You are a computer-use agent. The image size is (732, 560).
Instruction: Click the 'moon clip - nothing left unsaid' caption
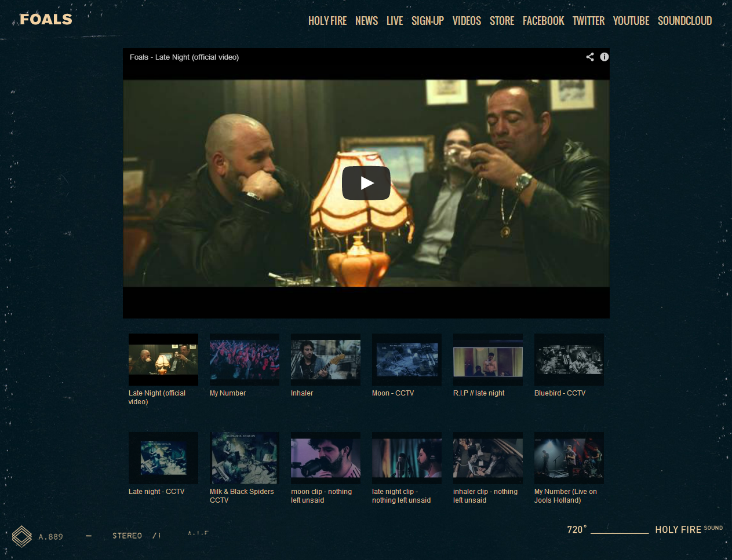coord(322,496)
